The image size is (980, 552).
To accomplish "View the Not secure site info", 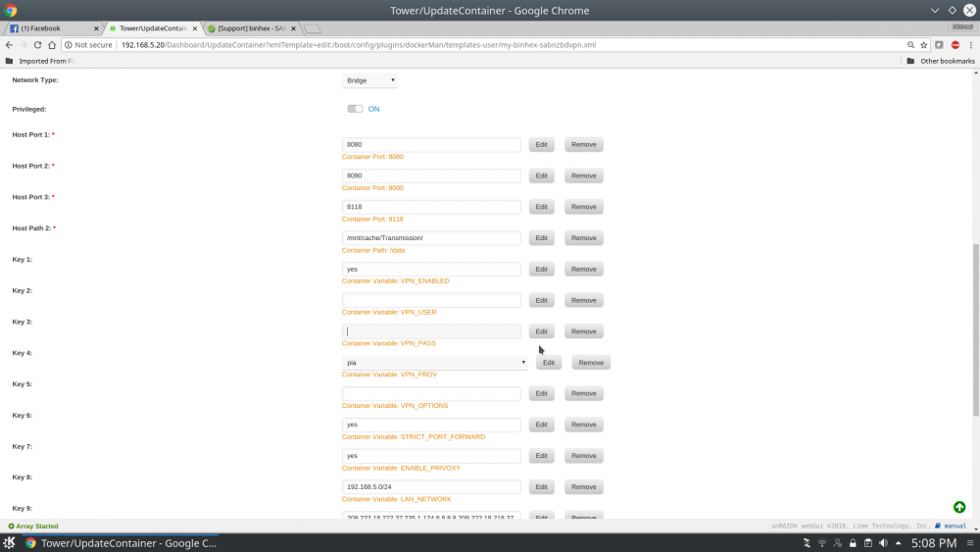I will pyautogui.click(x=88, y=45).
